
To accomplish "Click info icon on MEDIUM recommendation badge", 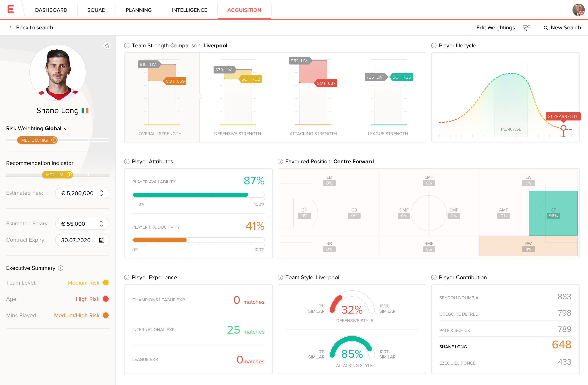I will point(69,175).
